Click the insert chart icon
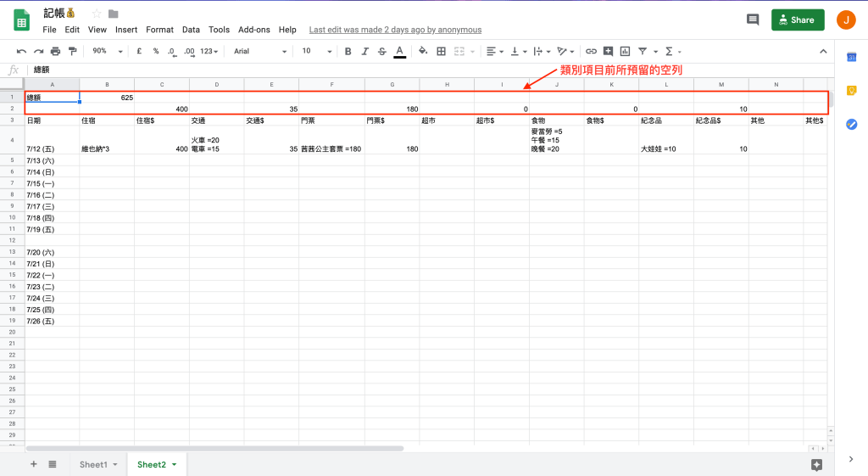The width and height of the screenshot is (868, 476). coord(625,51)
